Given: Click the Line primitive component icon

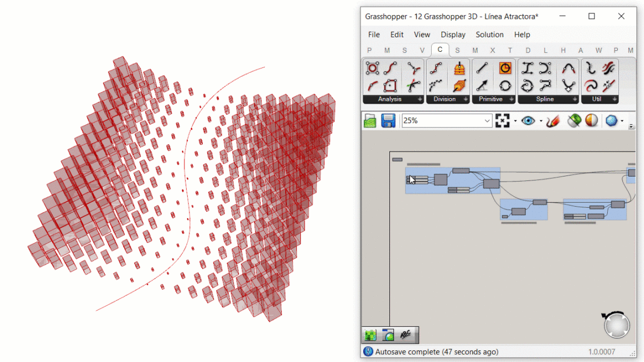Looking at the screenshot, I should tap(482, 69).
